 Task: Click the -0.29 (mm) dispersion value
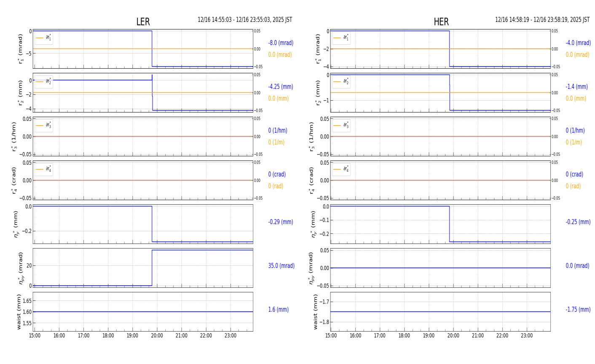281,222
